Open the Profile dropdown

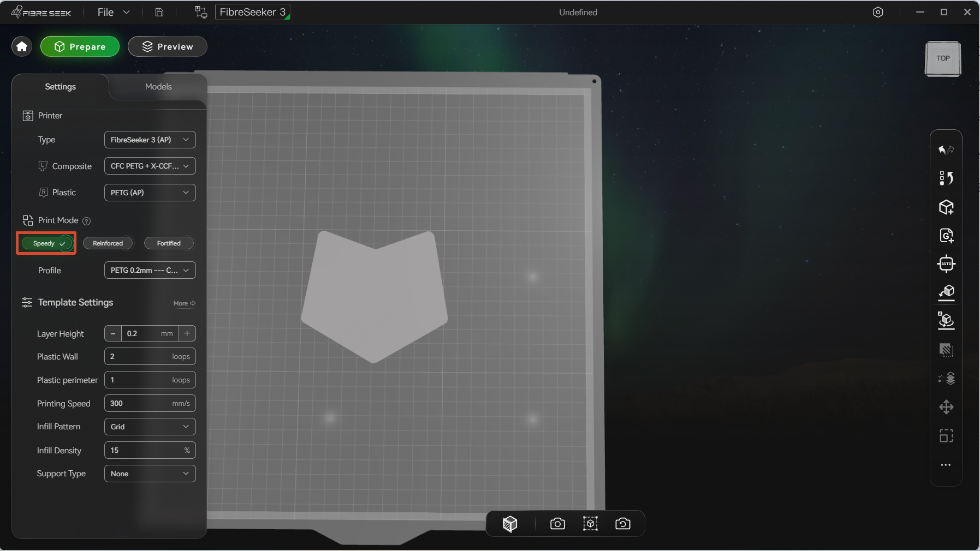[x=150, y=270]
